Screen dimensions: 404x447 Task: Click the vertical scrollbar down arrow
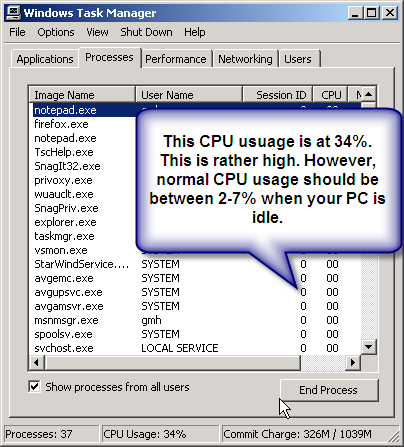tap(369, 347)
